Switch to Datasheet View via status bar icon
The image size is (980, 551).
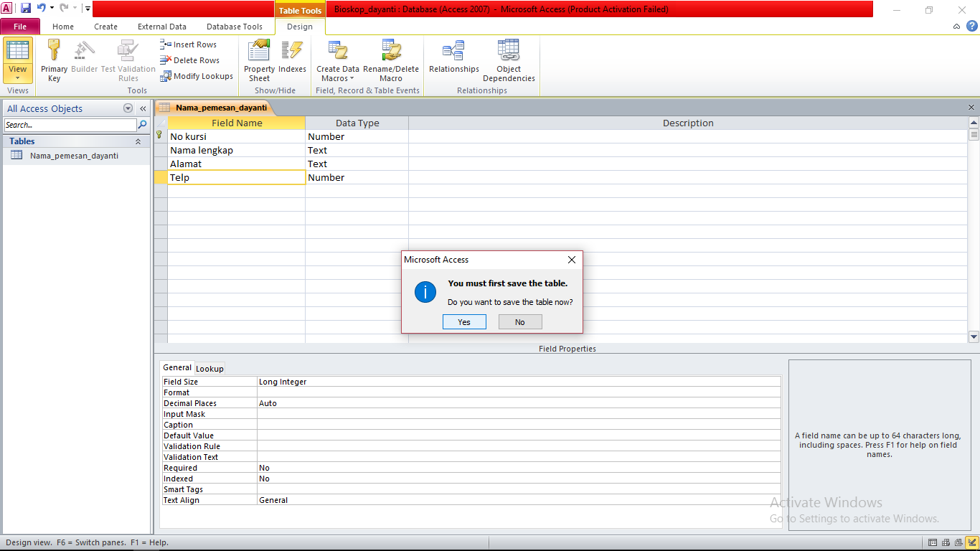coord(932,542)
